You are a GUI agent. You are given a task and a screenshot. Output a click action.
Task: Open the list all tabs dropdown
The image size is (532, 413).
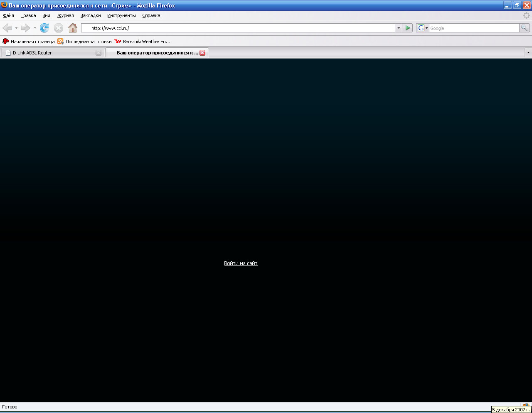pos(528,53)
